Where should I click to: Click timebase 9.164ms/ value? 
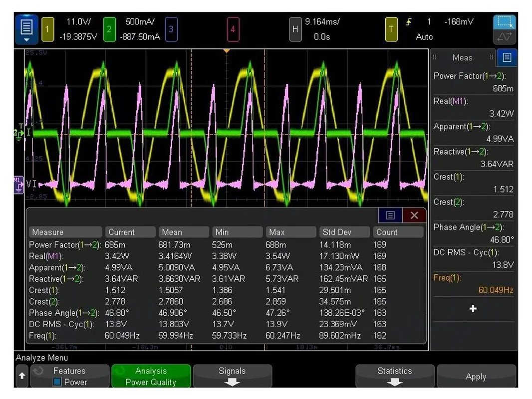[322, 22]
